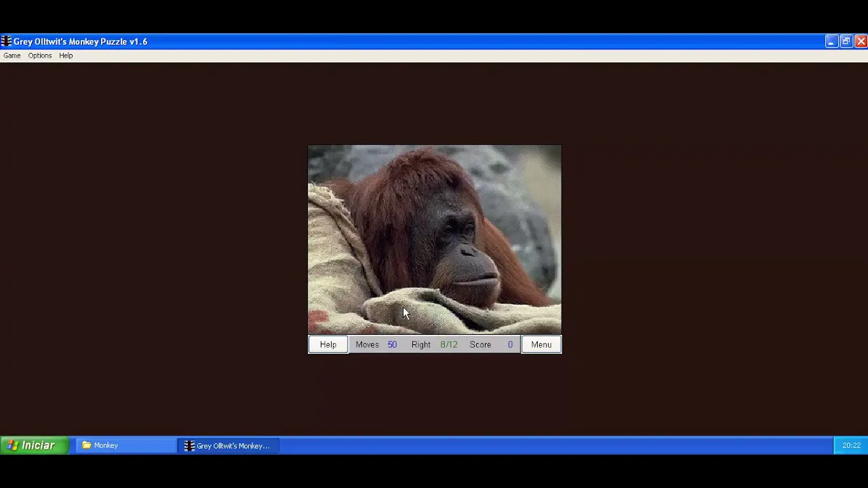Viewport: 868px width, 488px height.
Task: Open the Help menu in menu bar
Action: 66,56
